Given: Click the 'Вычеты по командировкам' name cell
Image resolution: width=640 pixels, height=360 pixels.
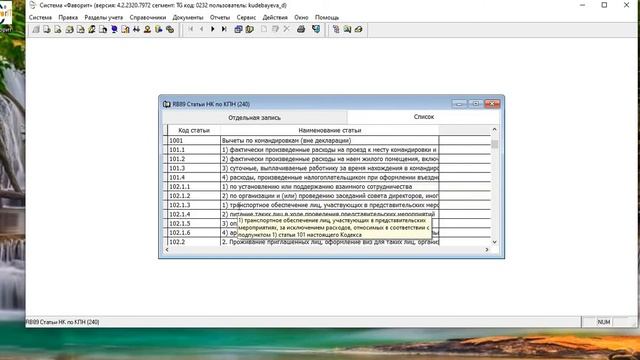Looking at the screenshot, I should pos(330,140).
